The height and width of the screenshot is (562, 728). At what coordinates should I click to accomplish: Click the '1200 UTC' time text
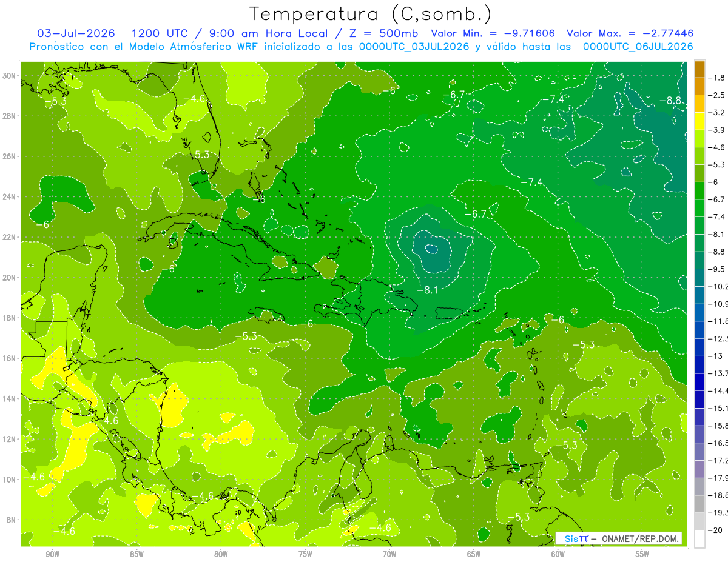160,33
